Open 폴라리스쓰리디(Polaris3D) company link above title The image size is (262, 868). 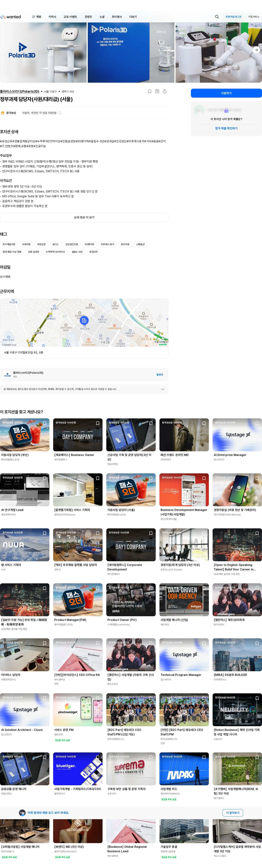20,91
